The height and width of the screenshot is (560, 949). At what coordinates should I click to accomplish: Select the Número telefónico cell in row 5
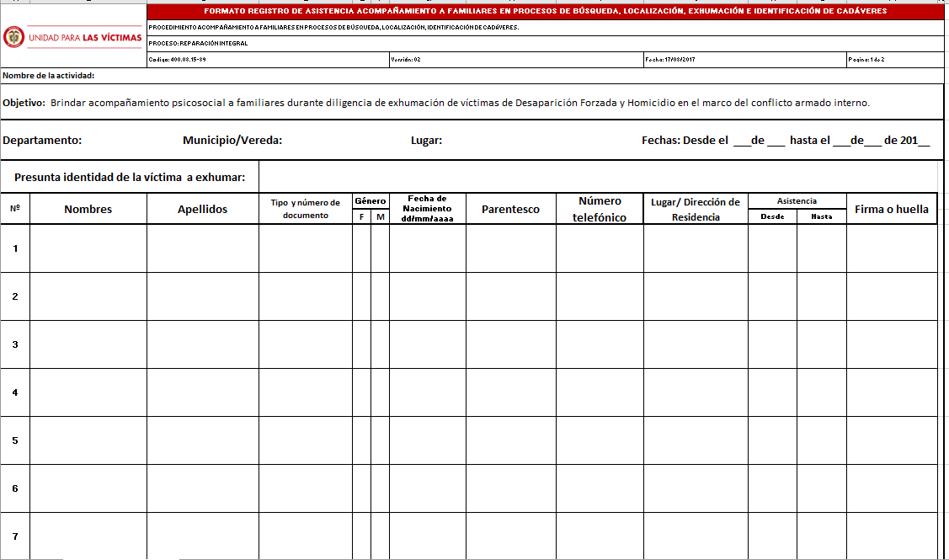(x=600, y=440)
